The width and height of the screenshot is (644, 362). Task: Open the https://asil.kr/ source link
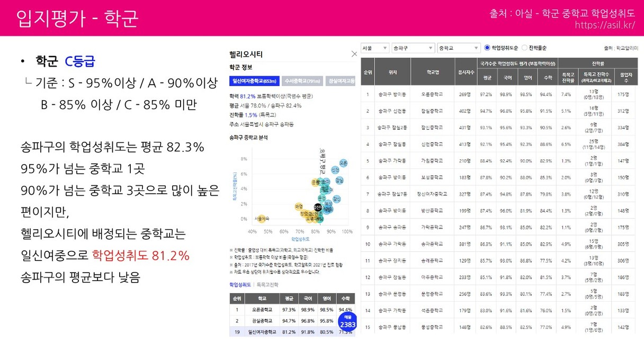click(605, 25)
